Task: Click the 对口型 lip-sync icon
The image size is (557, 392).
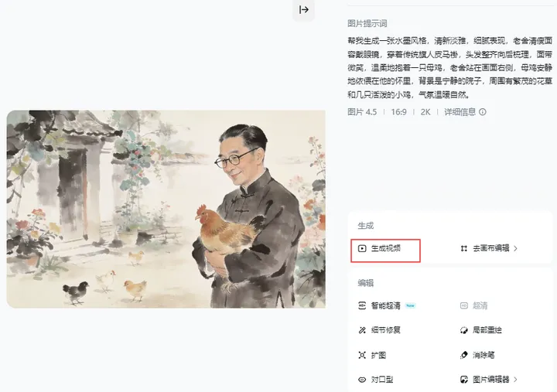Action: 362,380
